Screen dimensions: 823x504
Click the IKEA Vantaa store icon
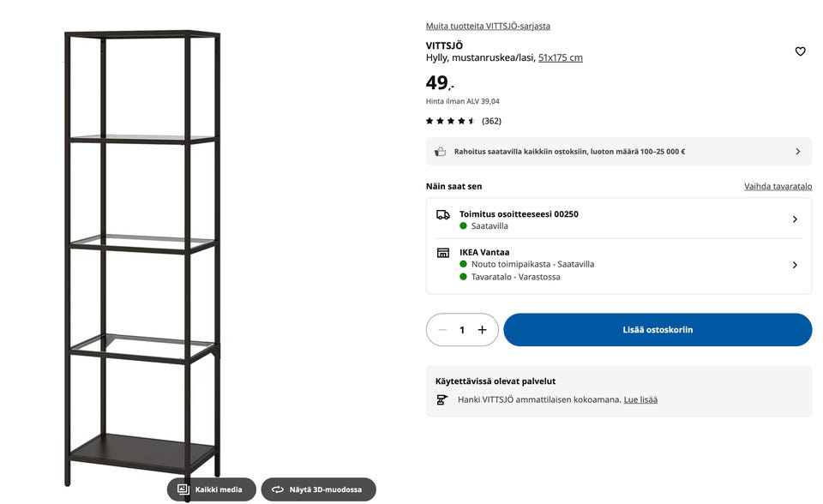pyautogui.click(x=442, y=253)
